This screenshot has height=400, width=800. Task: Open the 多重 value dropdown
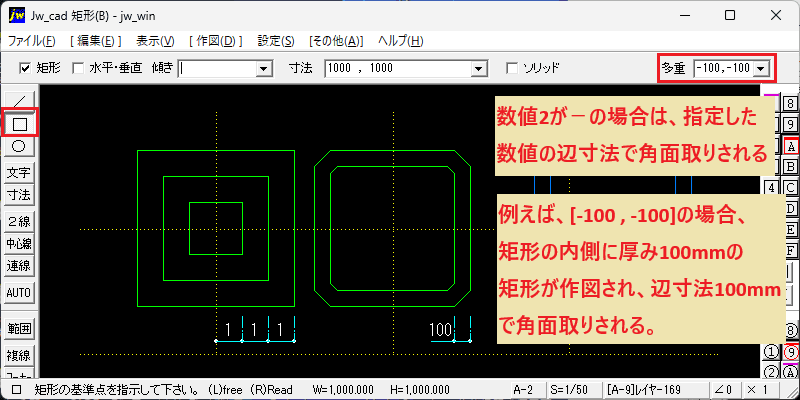pyautogui.click(x=761, y=68)
